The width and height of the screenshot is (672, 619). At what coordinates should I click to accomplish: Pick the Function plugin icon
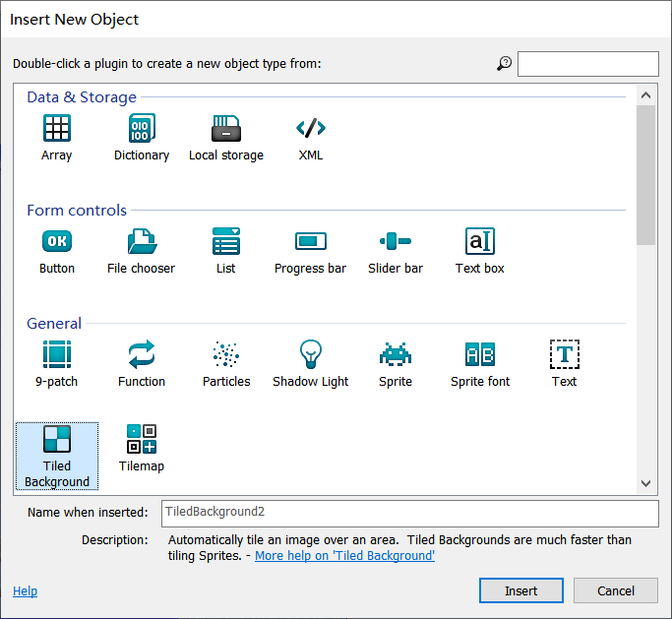coord(142,354)
